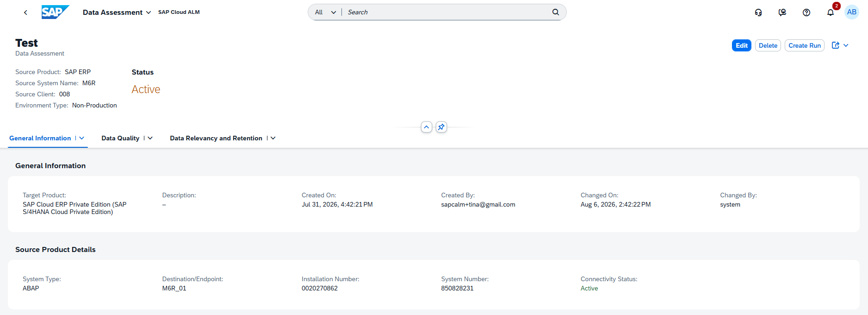
Task: Click the Changed By value system
Action: coord(730,204)
